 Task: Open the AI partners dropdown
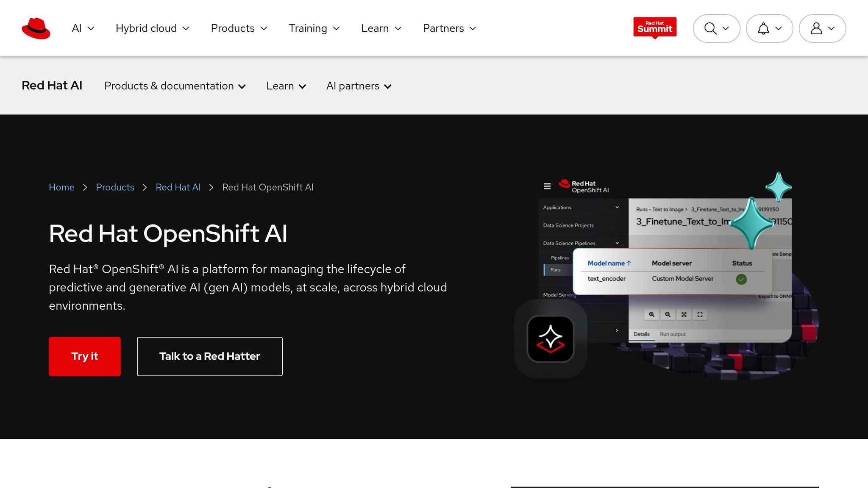click(x=359, y=86)
